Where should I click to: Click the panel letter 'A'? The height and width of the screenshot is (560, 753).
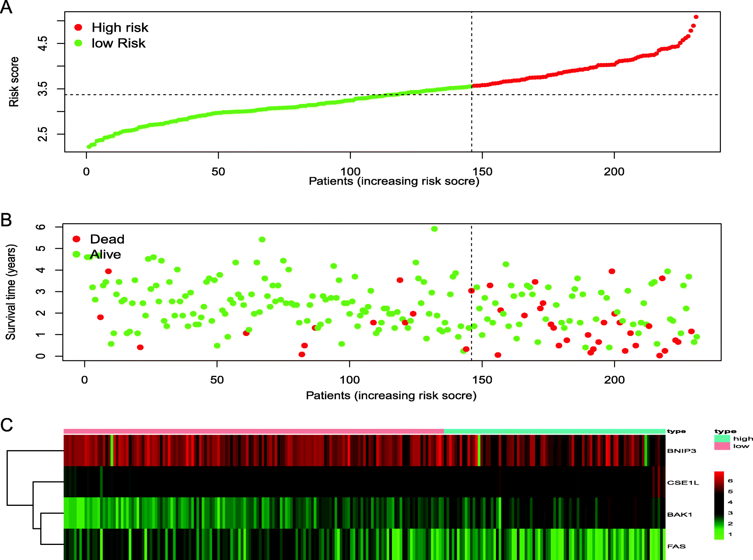6,7
